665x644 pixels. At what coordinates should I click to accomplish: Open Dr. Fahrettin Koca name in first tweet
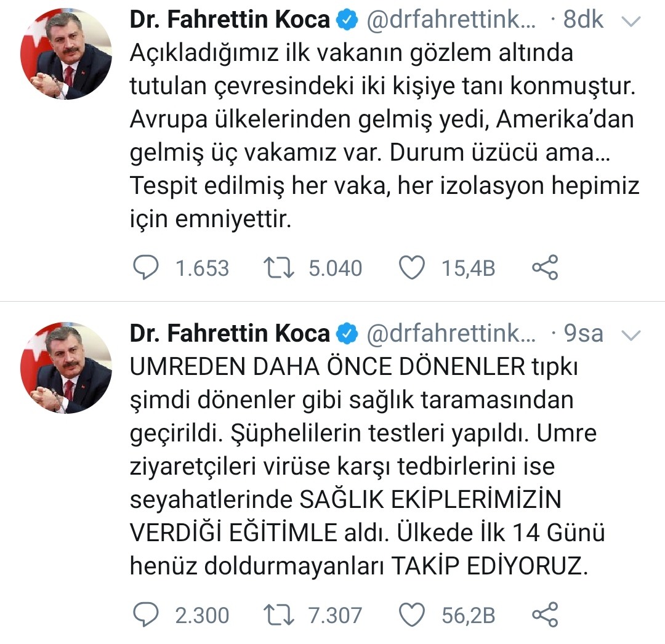pyautogui.click(x=230, y=20)
